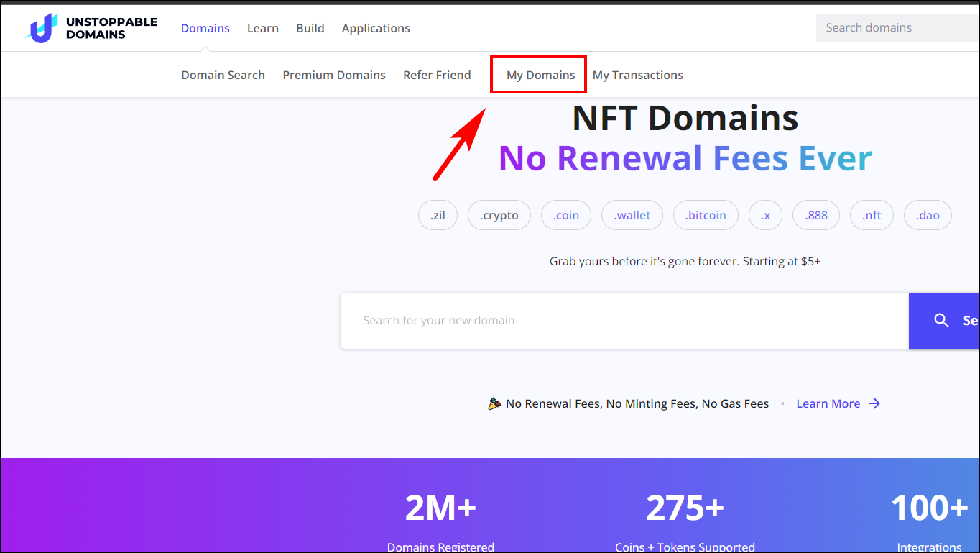
Task: Click the top Search domains field
Action: (898, 28)
